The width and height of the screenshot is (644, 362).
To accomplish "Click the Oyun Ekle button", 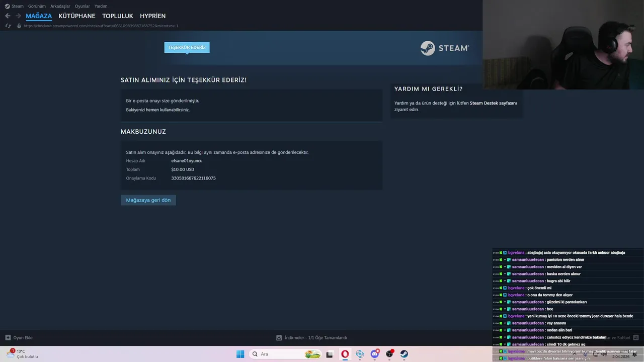I will [x=19, y=338].
